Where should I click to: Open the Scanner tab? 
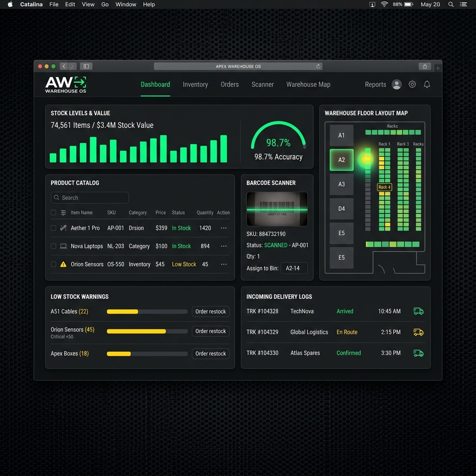(x=263, y=85)
